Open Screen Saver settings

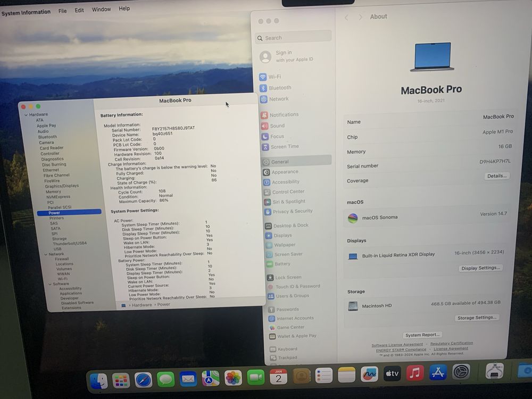click(284, 254)
